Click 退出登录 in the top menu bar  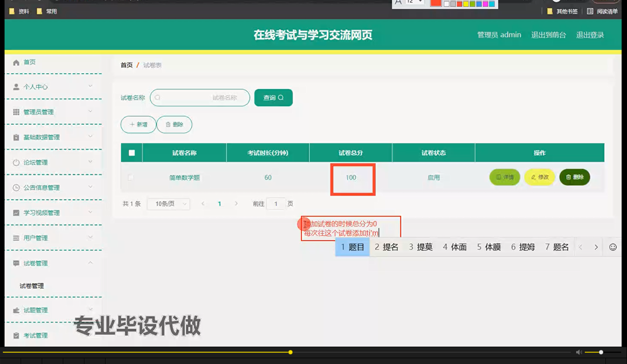[x=590, y=35]
